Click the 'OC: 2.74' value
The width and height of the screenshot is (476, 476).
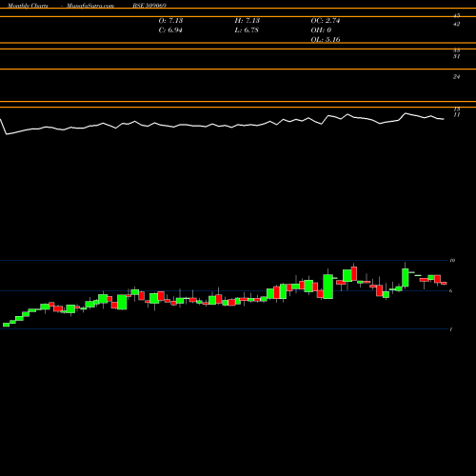(x=326, y=21)
